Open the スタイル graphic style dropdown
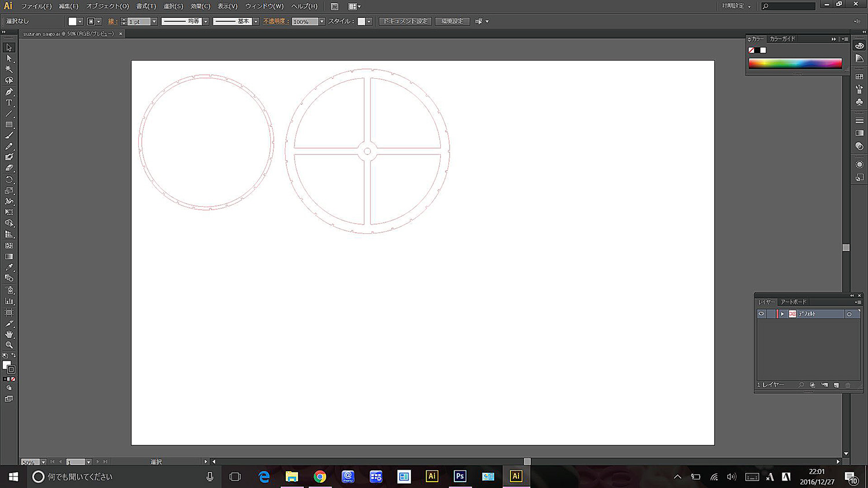Viewport: 868px width, 488px height. coord(369,21)
